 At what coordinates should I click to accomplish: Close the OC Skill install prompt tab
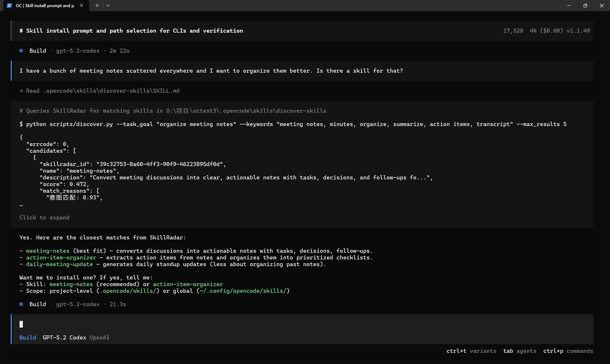81,5
